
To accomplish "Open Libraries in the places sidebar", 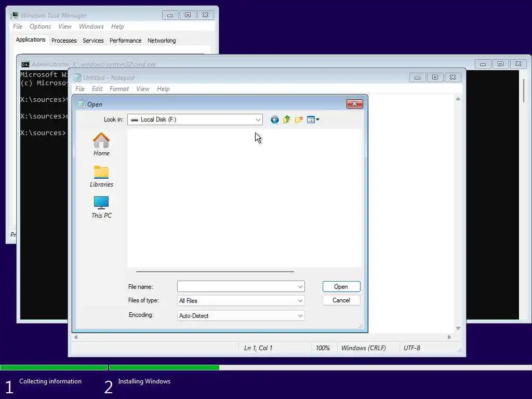I will (101, 176).
